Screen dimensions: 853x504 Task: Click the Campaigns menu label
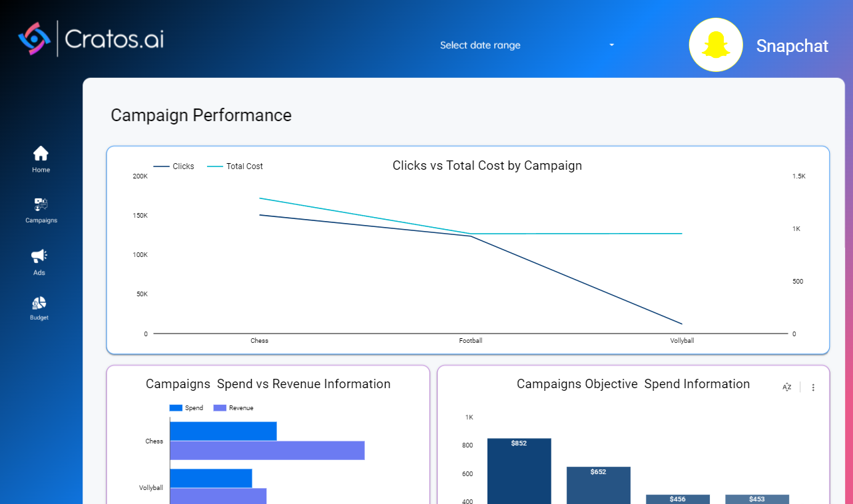click(41, 220)
